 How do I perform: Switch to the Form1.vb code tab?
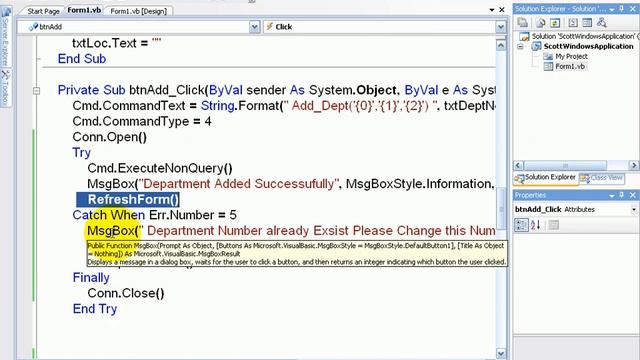tap(84, 10)
